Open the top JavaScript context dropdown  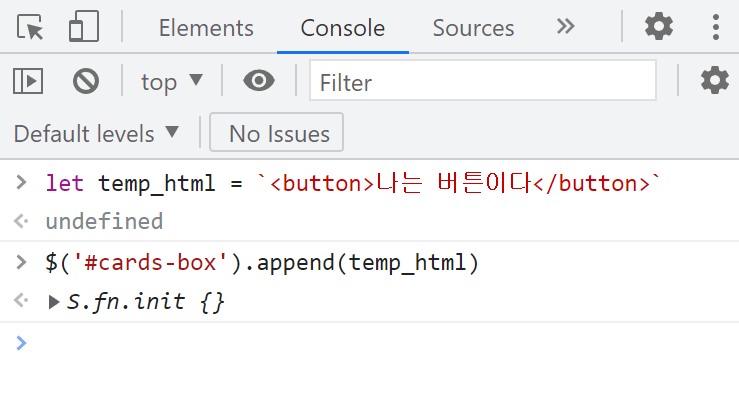[172, 82]
